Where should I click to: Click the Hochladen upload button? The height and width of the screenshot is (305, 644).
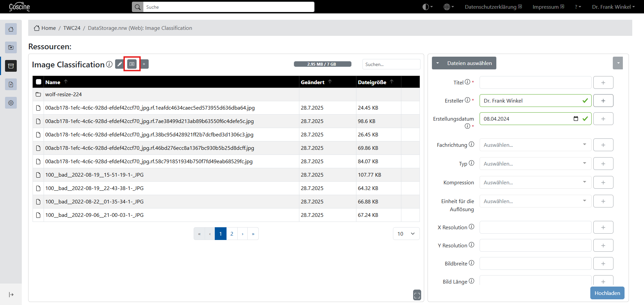coord(607,293)
